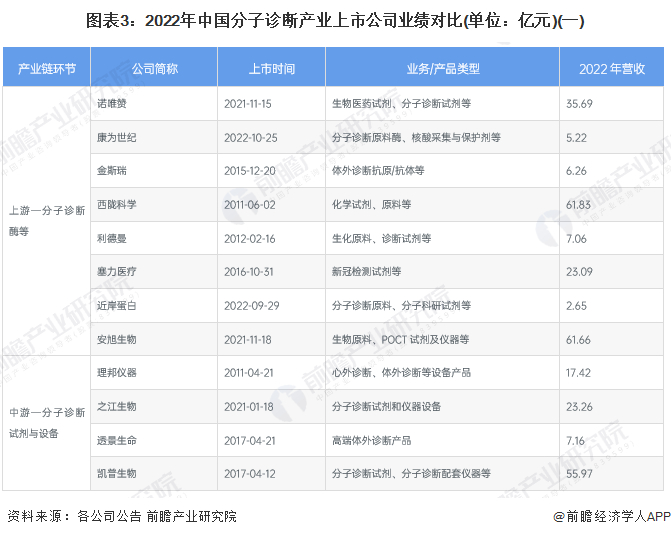Screen dimensions: 671x537
Task: Click listing date 2011-06-02
Action: point(250,205)
